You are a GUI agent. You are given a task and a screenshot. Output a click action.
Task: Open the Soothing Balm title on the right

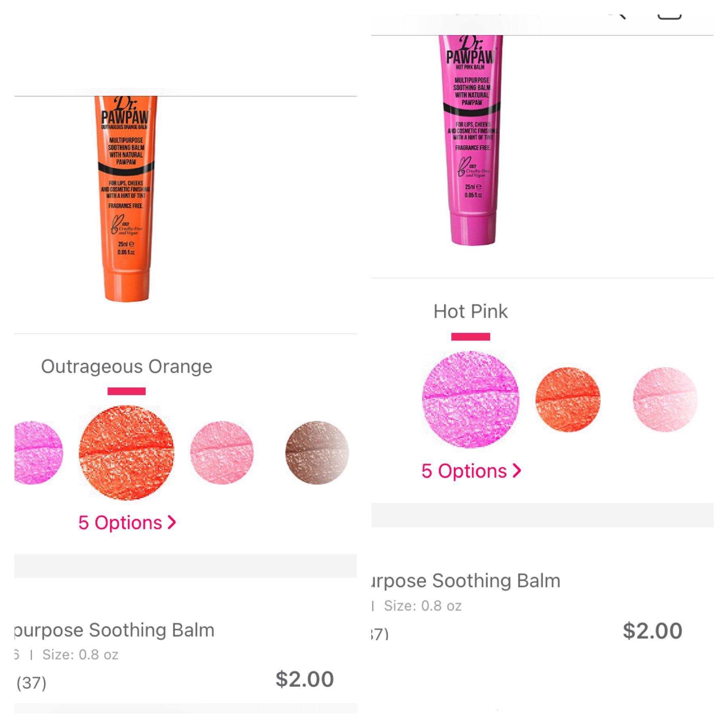[466, 581]
